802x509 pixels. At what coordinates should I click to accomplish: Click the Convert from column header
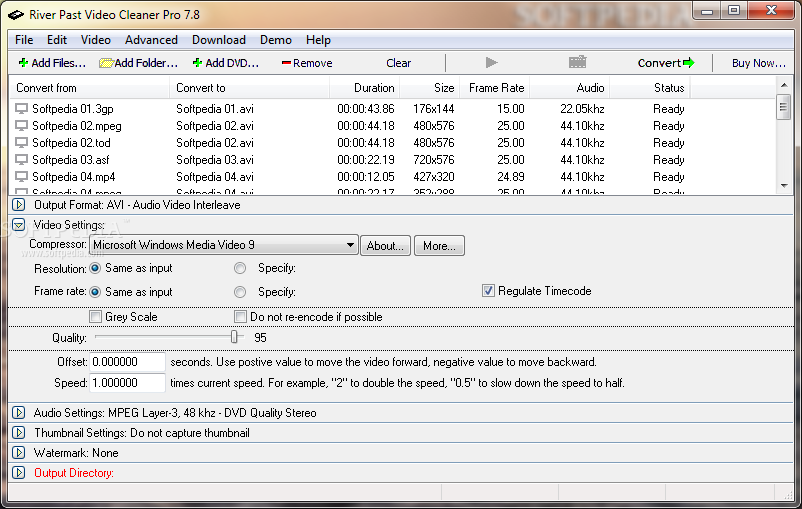(x=90, y=88)
